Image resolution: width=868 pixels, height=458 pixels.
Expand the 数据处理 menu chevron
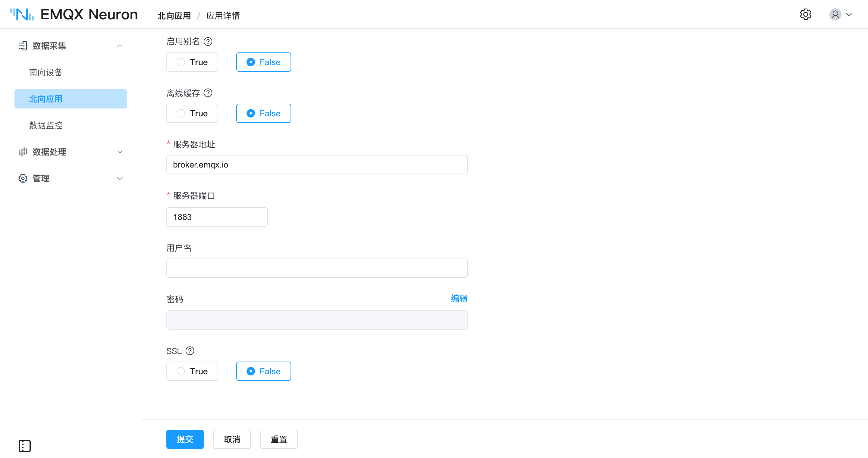[120, 152]
